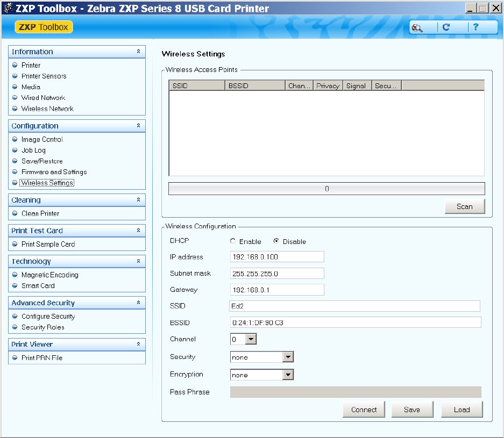This screenshot has height=438, width=504.
Task: Open Printer Sensors in the sidebar
Action: [x=44, y=76]
